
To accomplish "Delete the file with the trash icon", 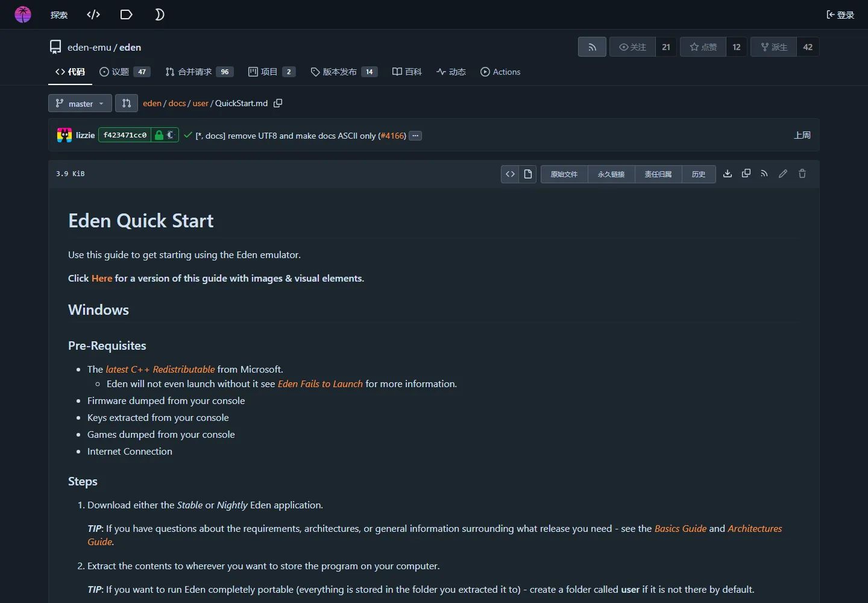I will click(802, 174).
